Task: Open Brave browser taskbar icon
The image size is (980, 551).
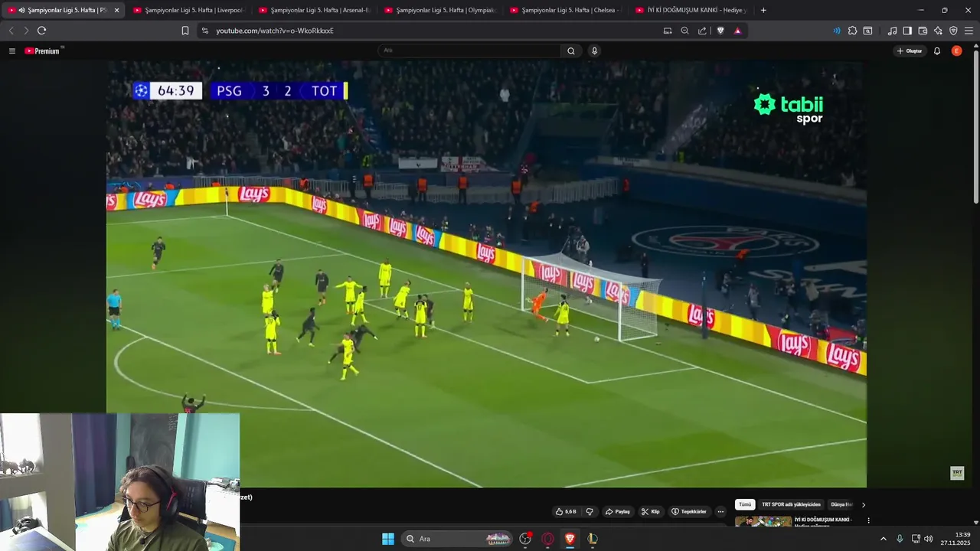Action: 570,539
